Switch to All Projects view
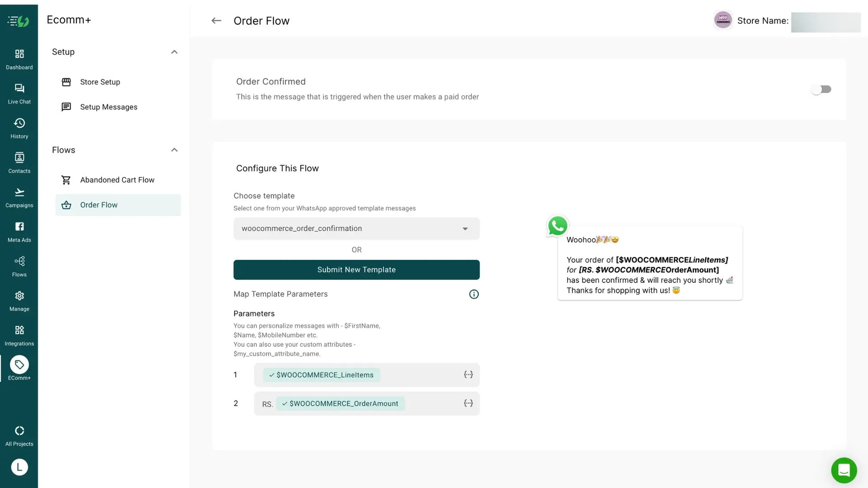The image size is (868, 488). pos(19,435)
